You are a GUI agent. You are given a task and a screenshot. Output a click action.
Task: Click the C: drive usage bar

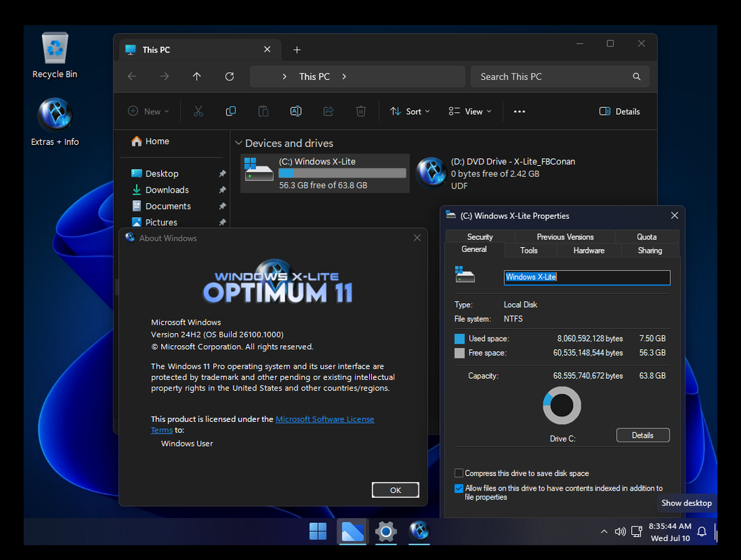click(x=342, y=174)
